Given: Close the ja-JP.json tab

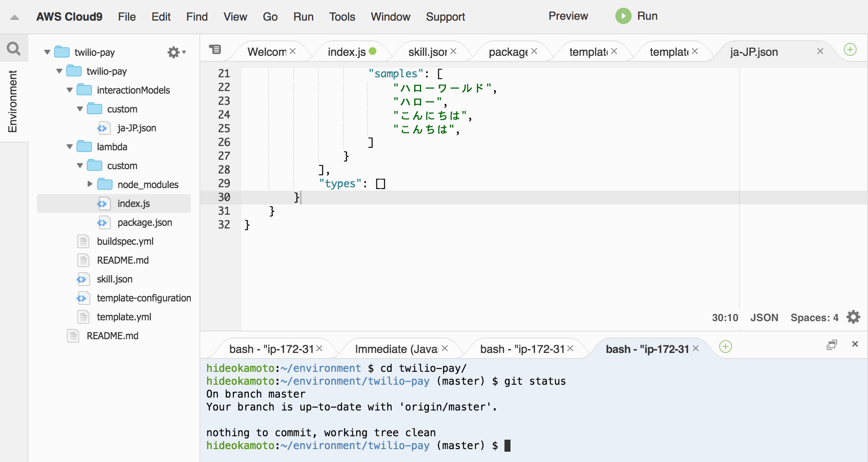Looking at the screenshot, I should pyautogui.click(x=820, y=51).
